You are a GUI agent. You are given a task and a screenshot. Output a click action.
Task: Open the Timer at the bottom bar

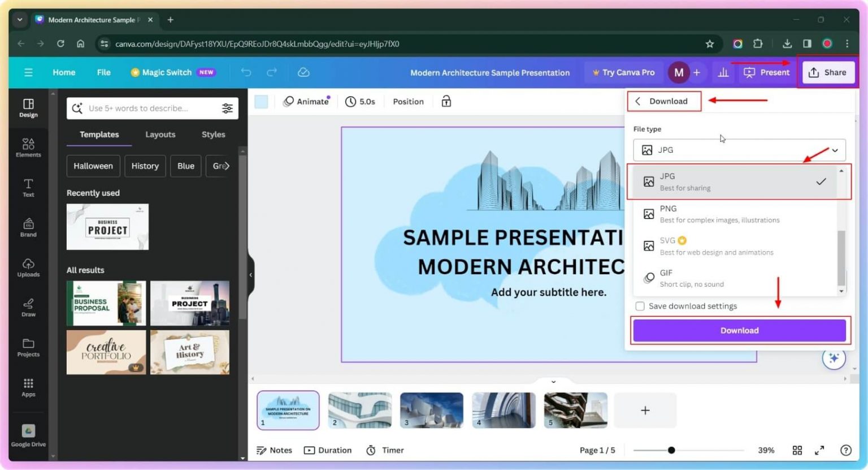(385, 450)
